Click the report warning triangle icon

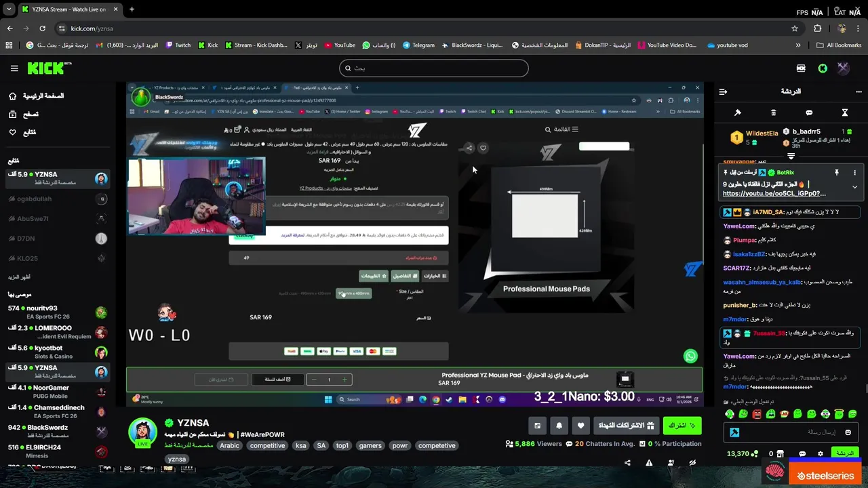(649, 463)
